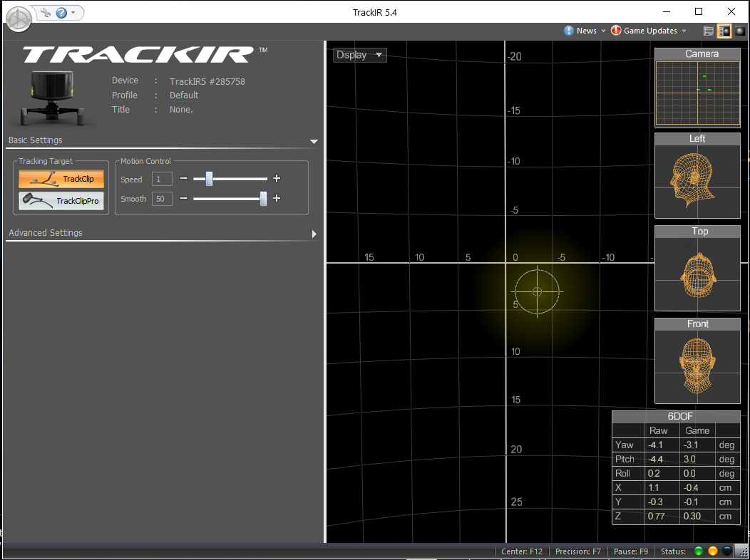Viewport: 750px width, 560px height.
Task: Click the Smooth value field
Action: tap(162, 199)
